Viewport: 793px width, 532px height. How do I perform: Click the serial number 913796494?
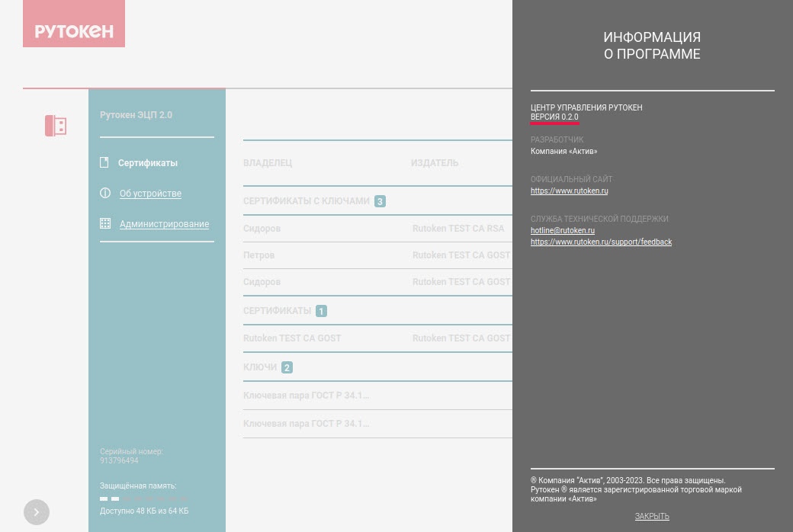tap(119, 460)
